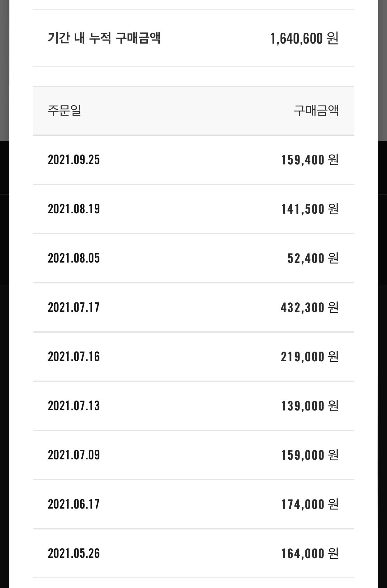Click the 219,000 원 amount
Image resolution: width=387 pixels, height=588 pixels.
pyautogui.click(x=310, y=357)
